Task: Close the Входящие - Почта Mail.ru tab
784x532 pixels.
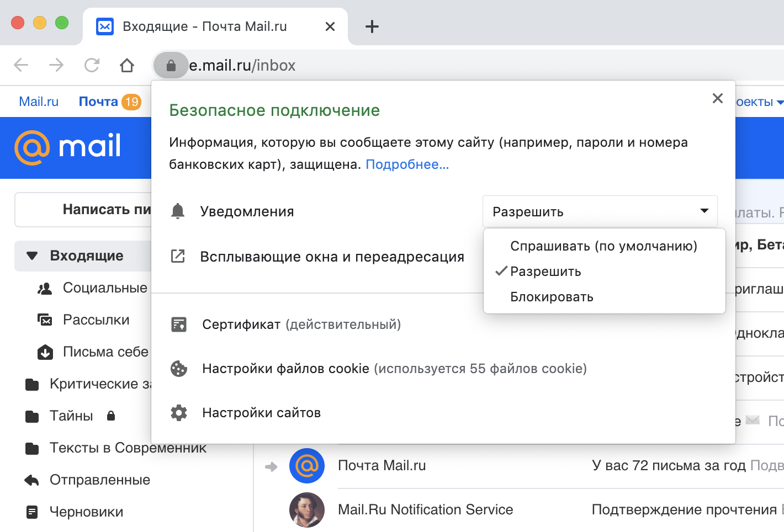Action: (330, 26)
